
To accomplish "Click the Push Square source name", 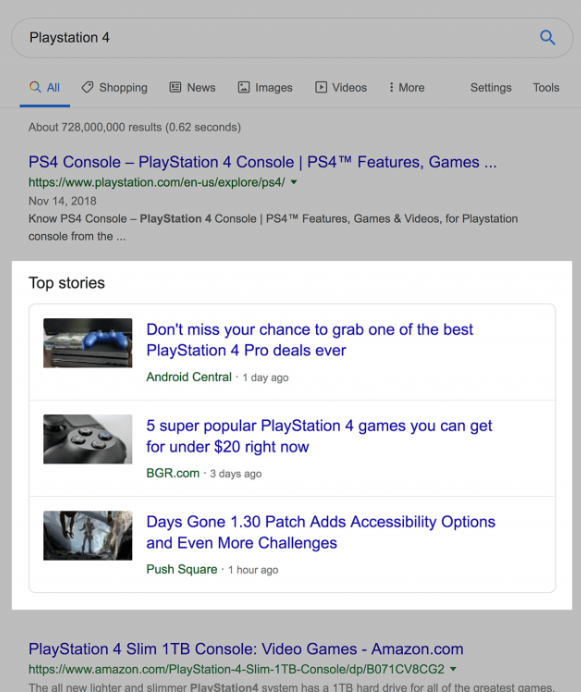I will click(x=182, y=569).
